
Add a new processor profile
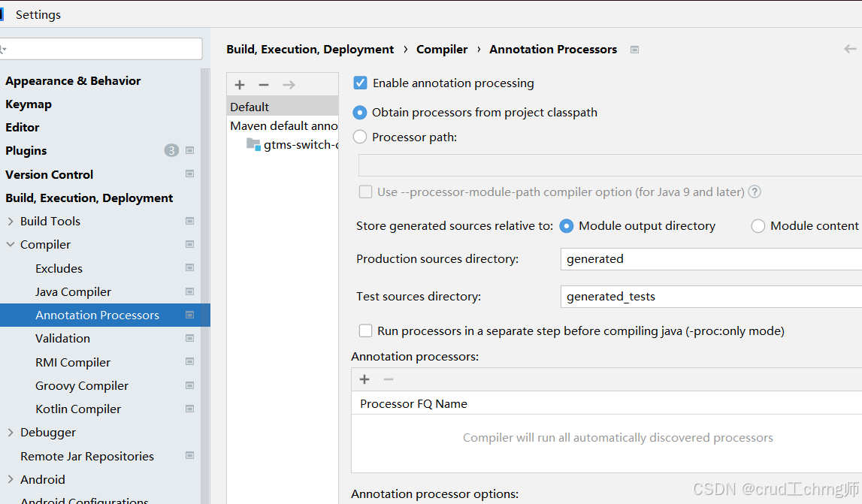click(x=239, y=84)
